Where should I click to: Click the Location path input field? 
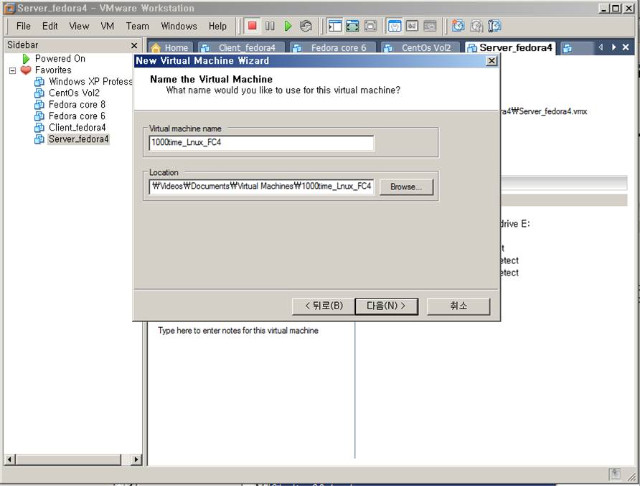point(261,186)
